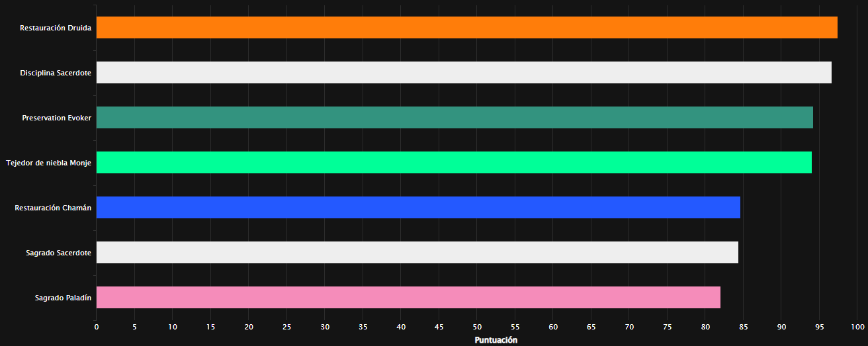Screen dimensions: 868x346
Task: Click the Sagrado Paladín label text
Action: (x=63, y=298)
